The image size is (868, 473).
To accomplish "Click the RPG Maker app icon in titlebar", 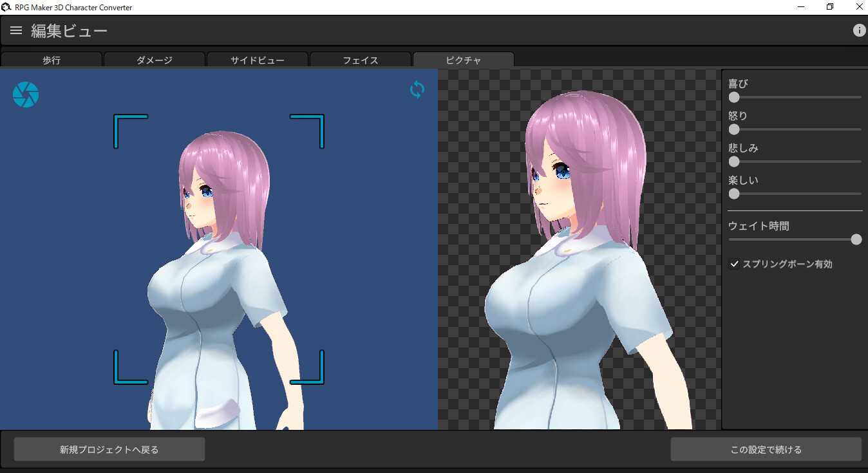I will pyautogui.click(x=6, y=6).
